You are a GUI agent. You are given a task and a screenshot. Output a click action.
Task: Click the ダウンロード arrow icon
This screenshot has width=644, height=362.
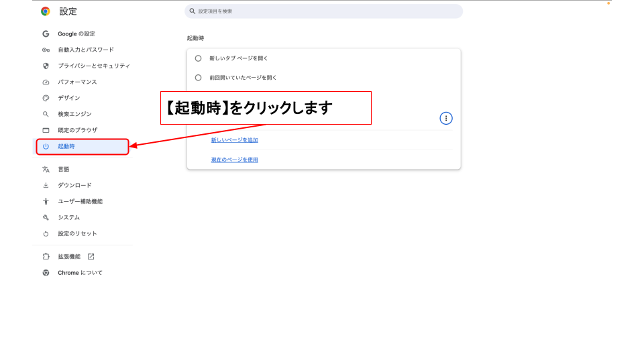tap(46, 186)
